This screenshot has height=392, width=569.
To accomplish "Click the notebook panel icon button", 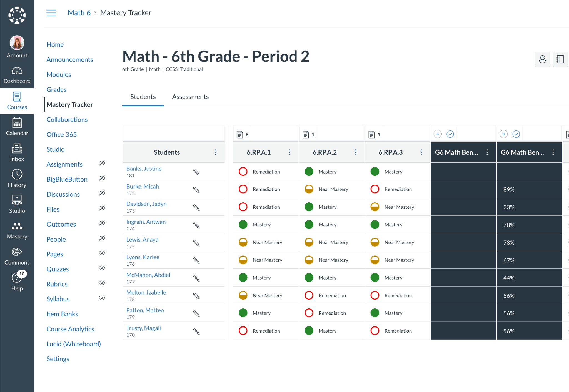I will (x=560, y=59).
